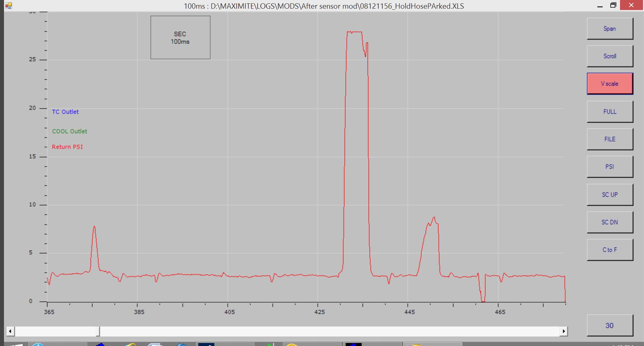Scale down with SC DN button
The image size is (644, 346).
(610, 222)
